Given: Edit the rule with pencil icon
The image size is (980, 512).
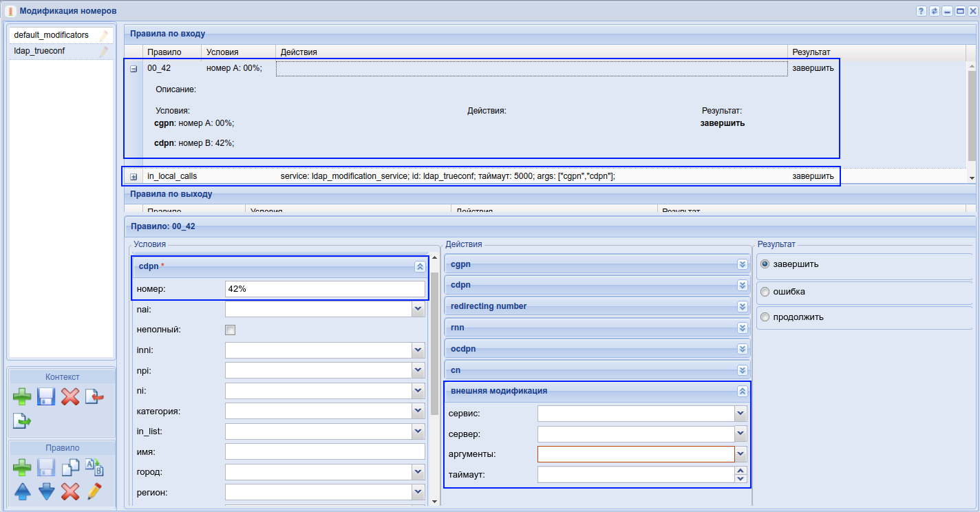Looking at the screenshot, I should [94, 491].
